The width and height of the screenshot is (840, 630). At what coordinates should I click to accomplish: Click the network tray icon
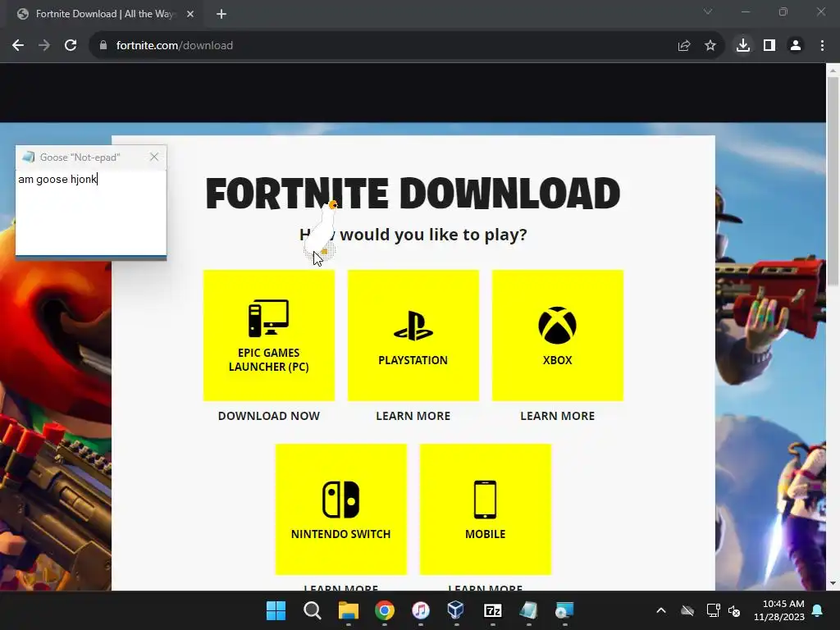point(713,610)
